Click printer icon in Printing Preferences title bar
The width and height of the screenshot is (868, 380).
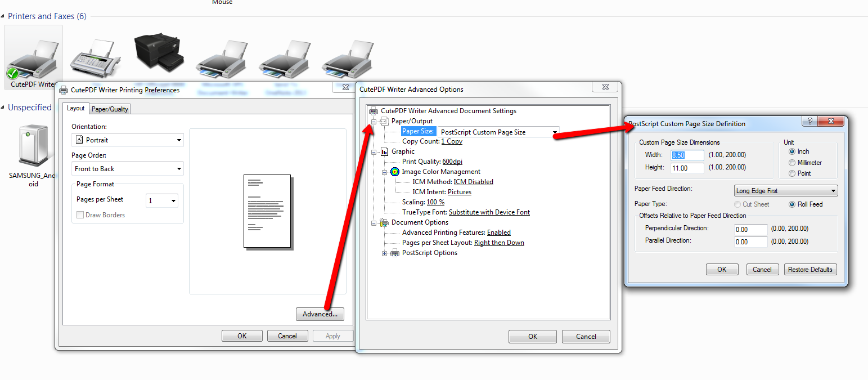(x=64, y=90)
